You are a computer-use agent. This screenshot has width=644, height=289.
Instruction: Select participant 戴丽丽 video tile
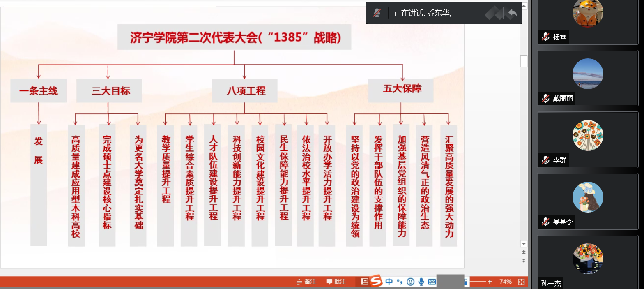point(588,78)
